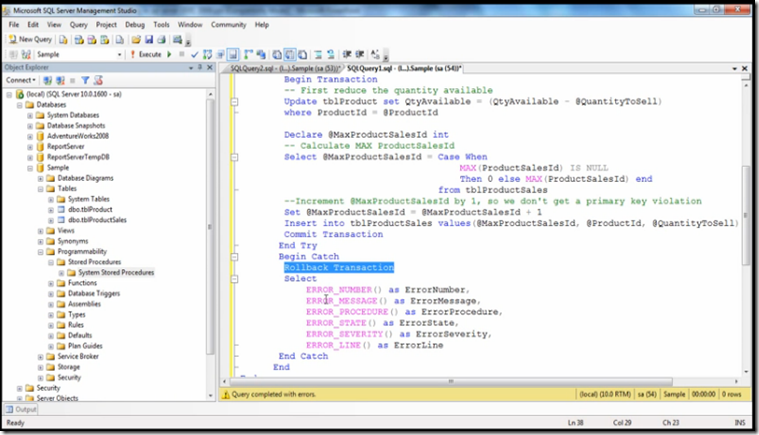759x435 pixels.
Task: Toggle Include Actual Execution Plan
Action: (x=248, y=55)
